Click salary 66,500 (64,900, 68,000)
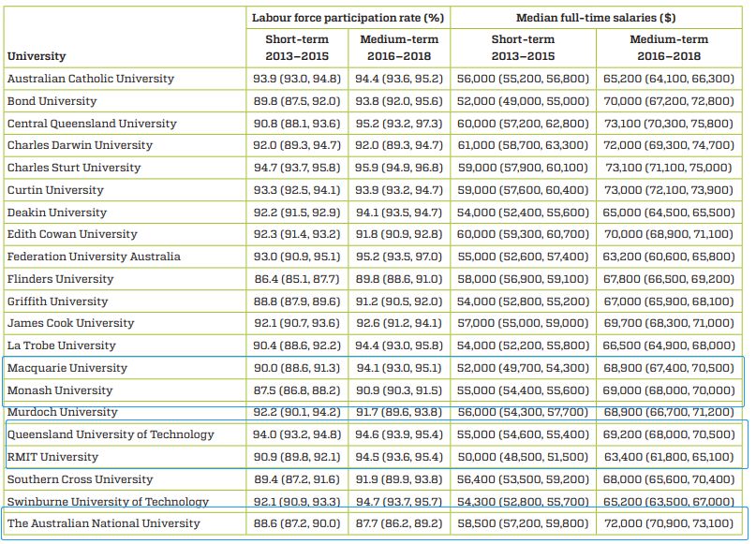Image resolution: width=756 pixels, height=544 pixels. [669, 346]
